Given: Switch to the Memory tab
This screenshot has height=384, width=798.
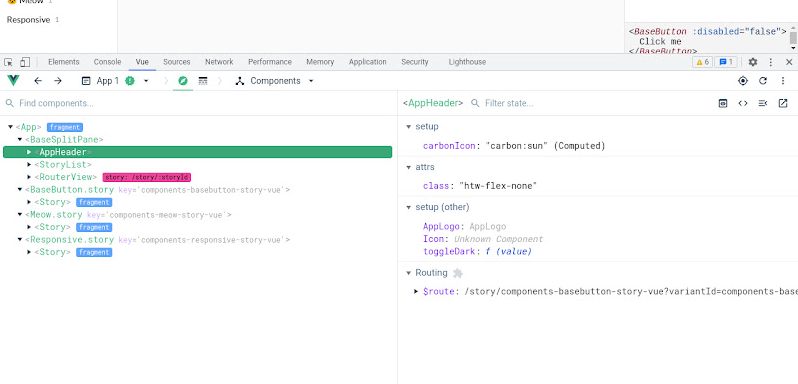Looking at the screenshot, I should (x=320, y=62).
